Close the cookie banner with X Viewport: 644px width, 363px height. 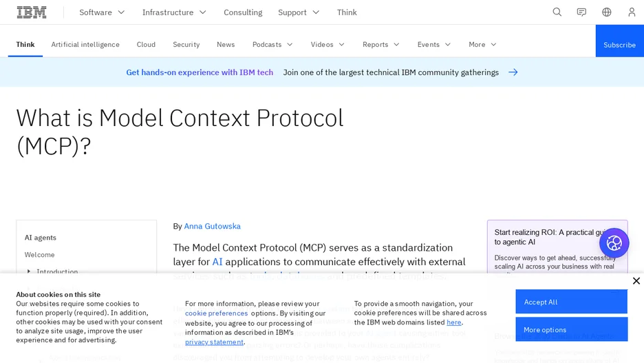pos(636,281)
